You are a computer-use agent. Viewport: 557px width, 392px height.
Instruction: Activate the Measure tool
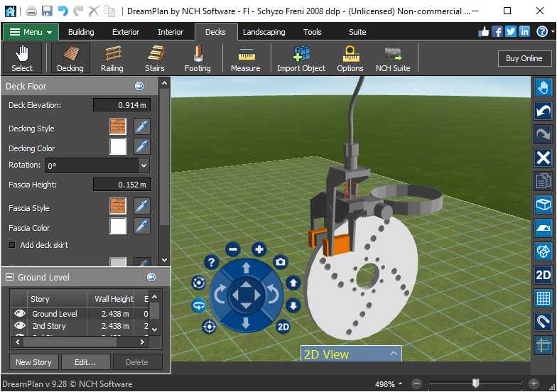(x=245, y=58)
